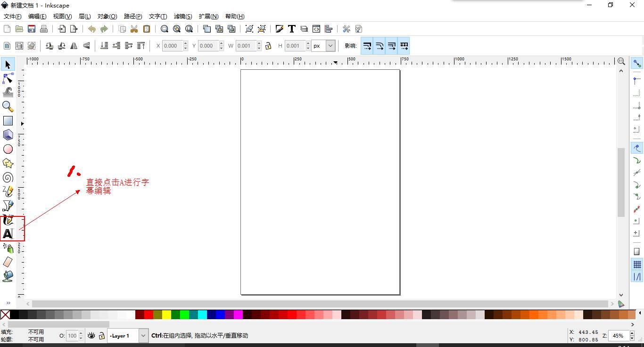Click the Import icon
This screenshot has height=347, width=644.
[x=62, y=29]
